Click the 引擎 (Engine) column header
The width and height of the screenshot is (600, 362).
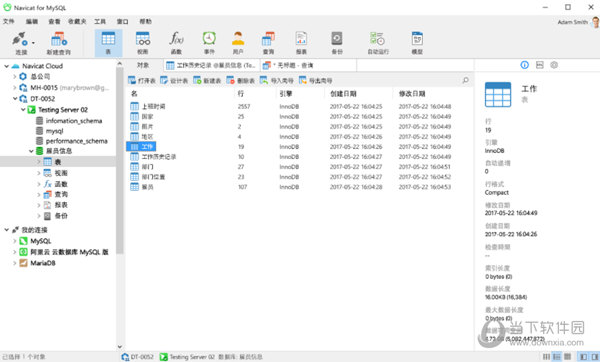click(x=286, y=94)
